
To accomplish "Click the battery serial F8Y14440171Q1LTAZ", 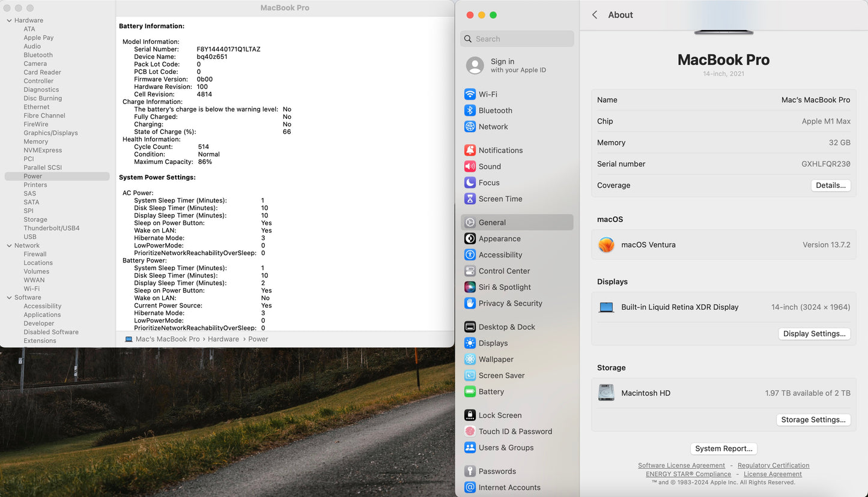I will point(228,49).
